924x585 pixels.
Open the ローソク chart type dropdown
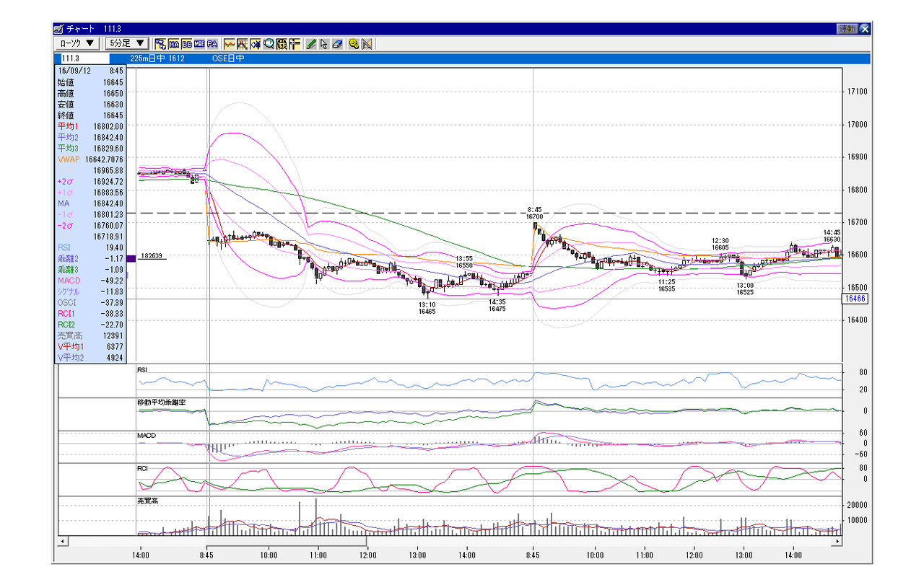pyautogui.click(x=78, y=43)
